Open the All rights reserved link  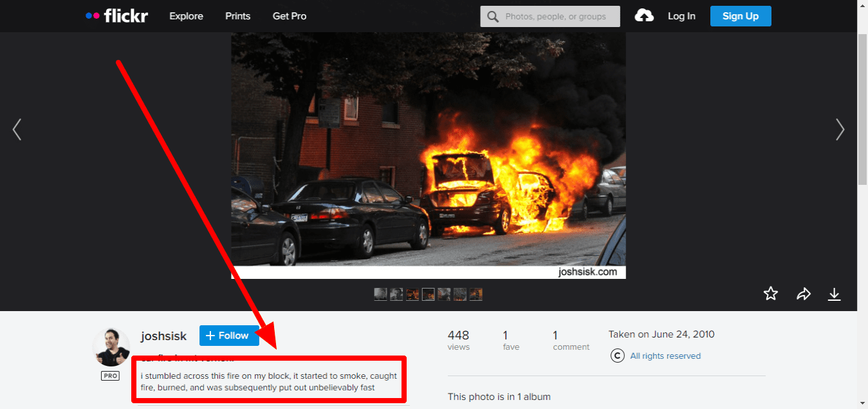[665, 356]
